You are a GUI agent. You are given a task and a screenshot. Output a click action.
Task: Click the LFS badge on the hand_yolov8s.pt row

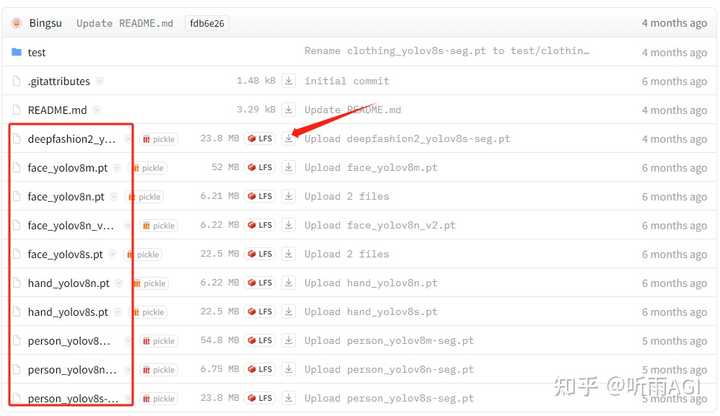(x=260, y=312)
